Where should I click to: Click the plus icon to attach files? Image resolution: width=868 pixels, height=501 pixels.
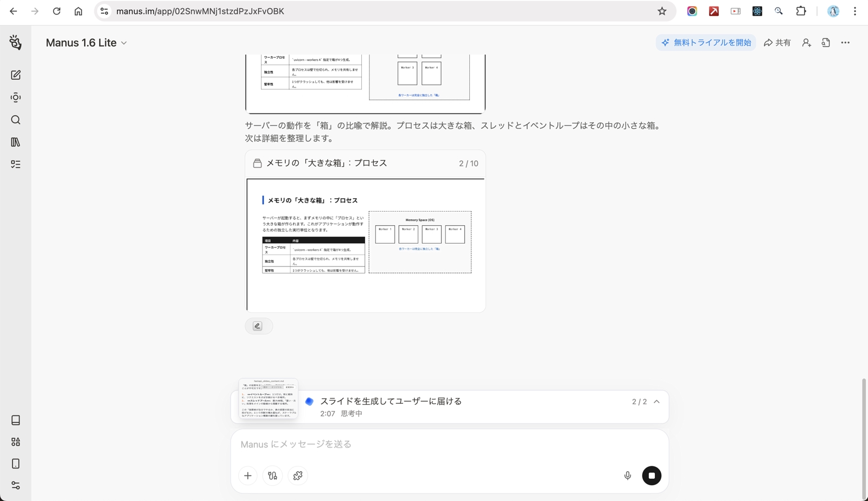click(247, 475)
